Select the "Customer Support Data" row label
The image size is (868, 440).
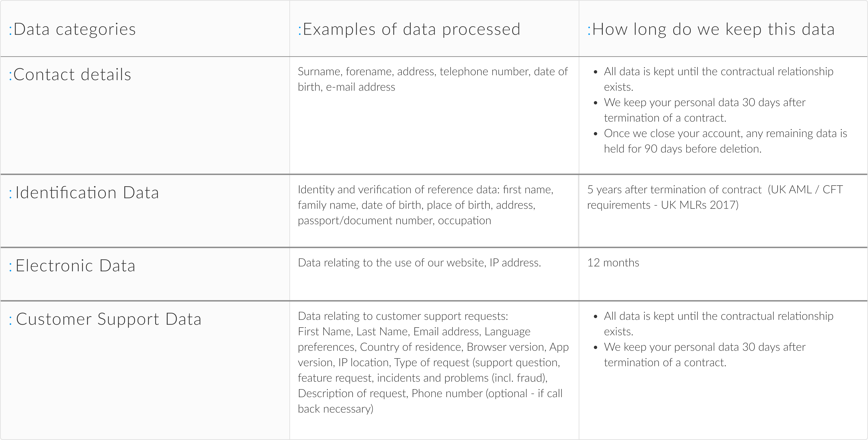pos(108,319)
